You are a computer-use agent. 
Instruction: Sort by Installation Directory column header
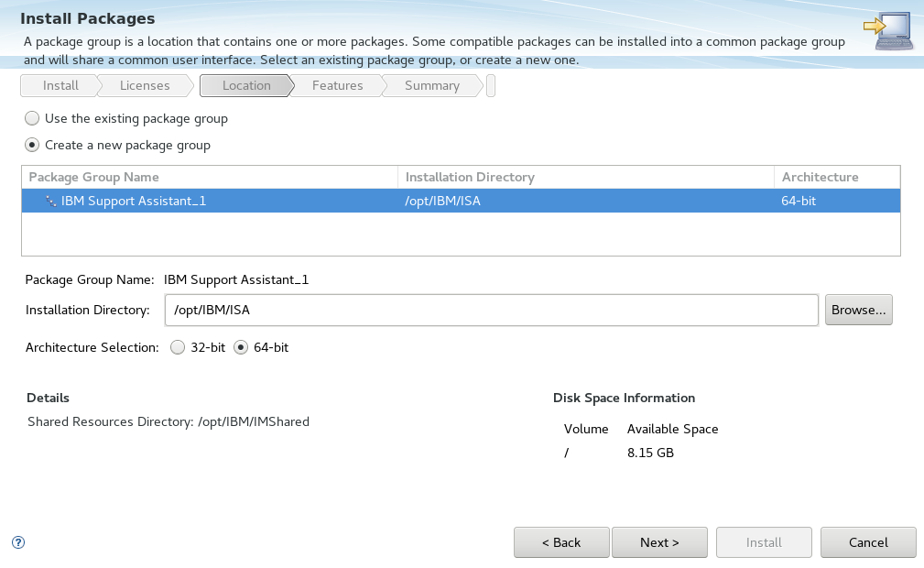pyautogui.click(x=586, y=177)
